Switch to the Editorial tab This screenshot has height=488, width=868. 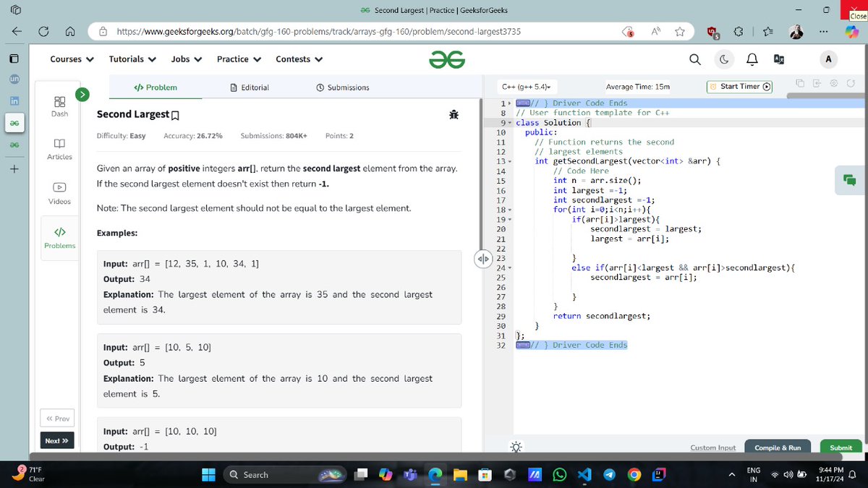tap(249, 87)
